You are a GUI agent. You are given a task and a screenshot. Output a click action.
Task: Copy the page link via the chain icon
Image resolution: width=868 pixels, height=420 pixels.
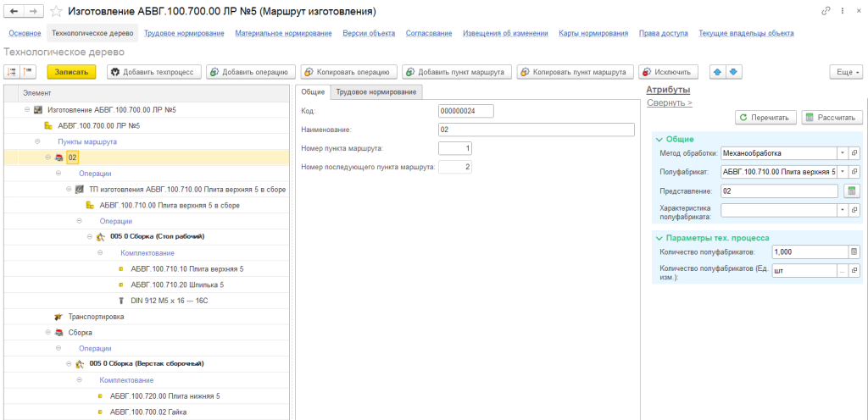(x=826, y=12)
